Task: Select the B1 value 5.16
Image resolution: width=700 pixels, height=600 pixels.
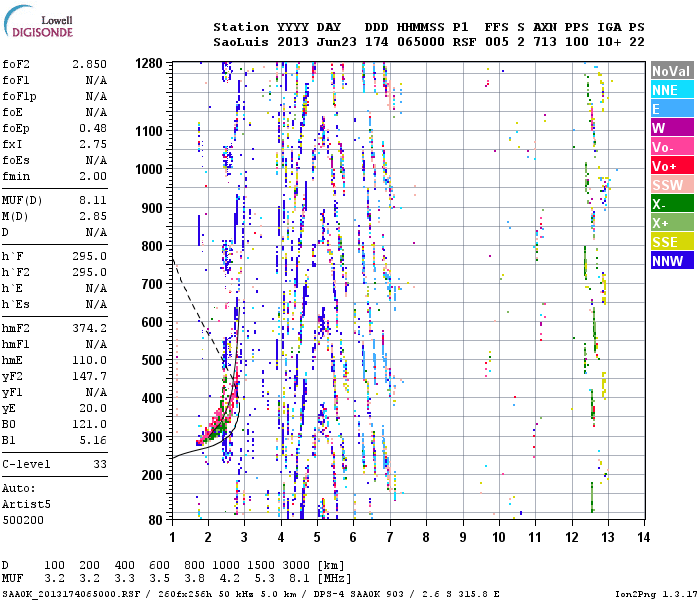Action: pyautogui.click(x=93, y=441)
